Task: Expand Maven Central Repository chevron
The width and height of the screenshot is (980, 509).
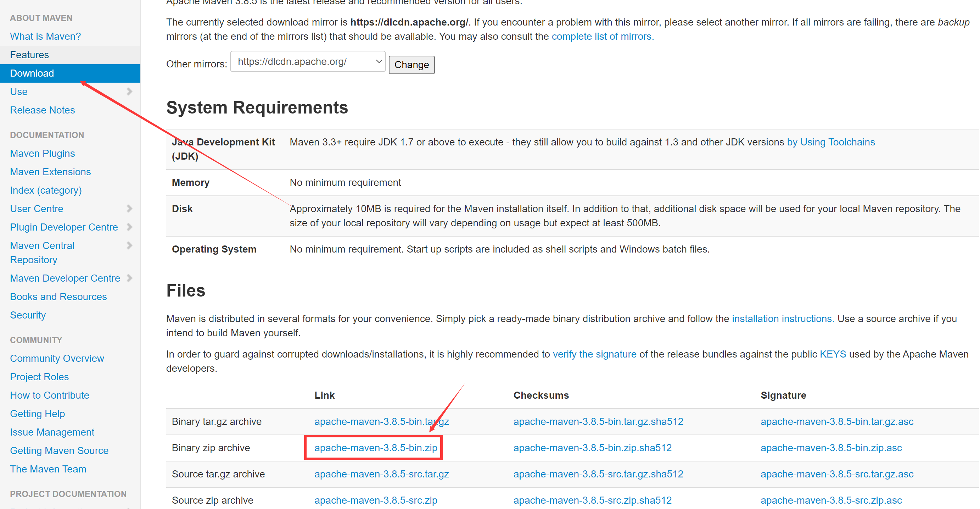Action: click(x=129, y=245)
